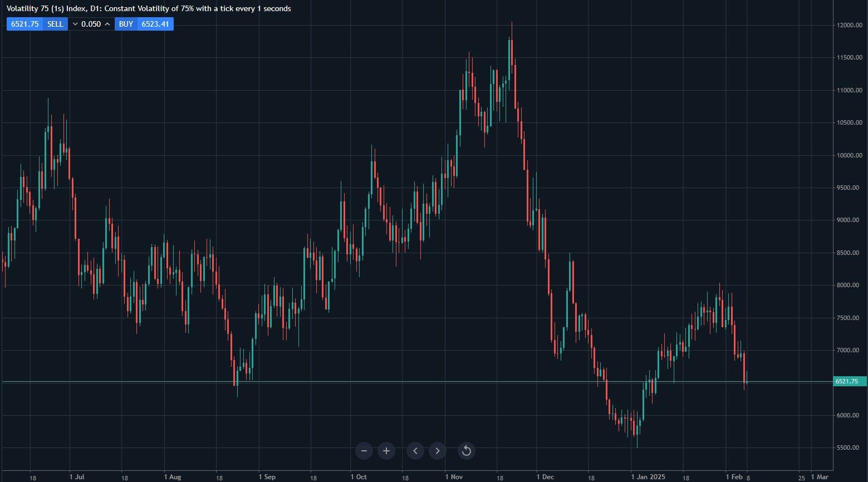
Task: Click the 5500.00 price axis label
Action: pos(849,447)
